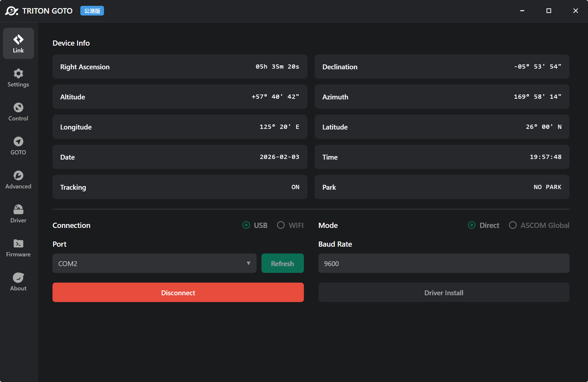
Task: Open the GOTO navigation icon
Action: coord(18,142)
